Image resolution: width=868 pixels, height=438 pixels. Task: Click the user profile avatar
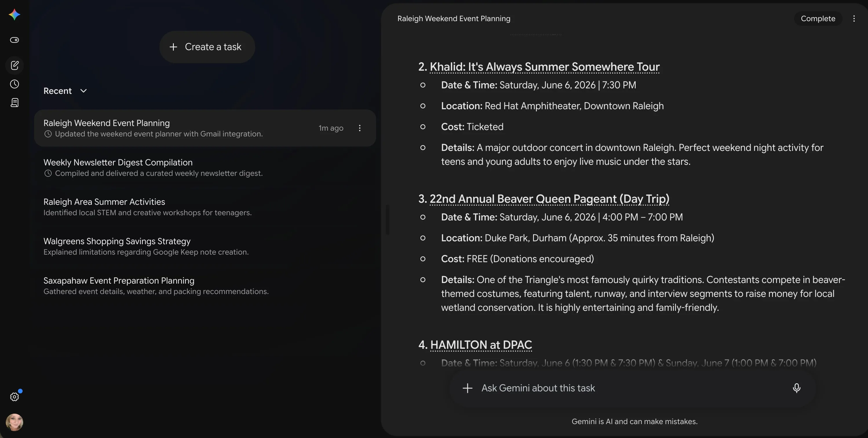tap(14, 422)
